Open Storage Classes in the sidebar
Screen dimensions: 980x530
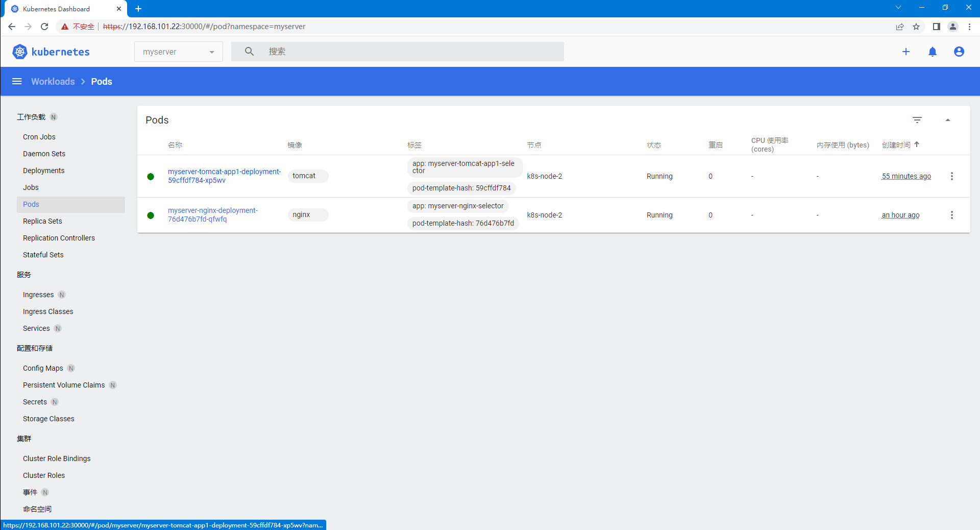click(x=48, y=419)
